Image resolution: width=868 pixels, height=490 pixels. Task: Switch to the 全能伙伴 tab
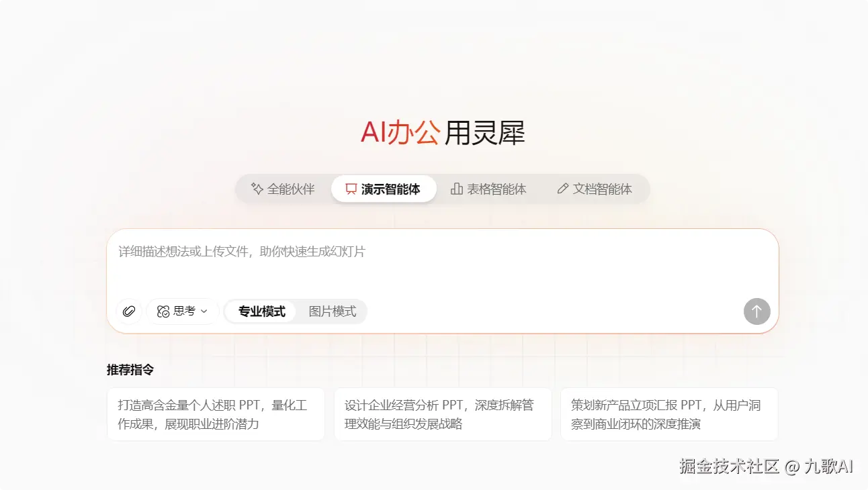(283, 189)
